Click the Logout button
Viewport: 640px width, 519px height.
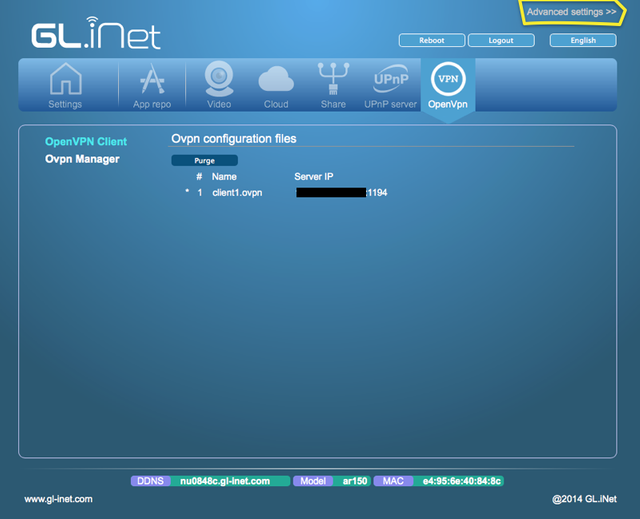click(x=501, y=40)
